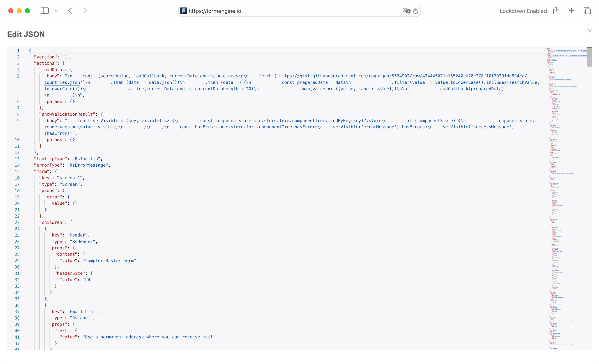
Task: Select line number 15 in gutter
Action: point(17,171)
